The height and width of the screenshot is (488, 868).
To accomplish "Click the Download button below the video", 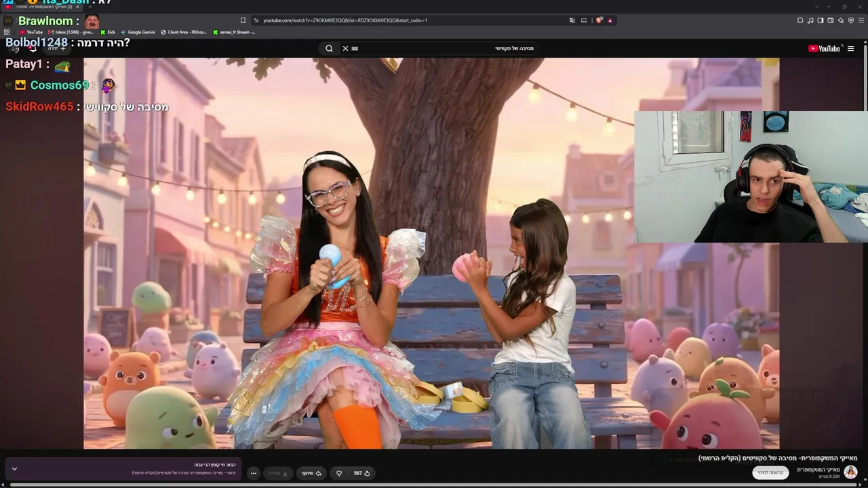I will coord(278,473).
